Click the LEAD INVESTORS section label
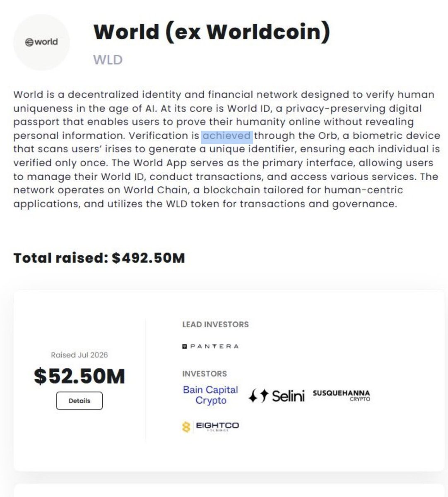 pos(215,325)
